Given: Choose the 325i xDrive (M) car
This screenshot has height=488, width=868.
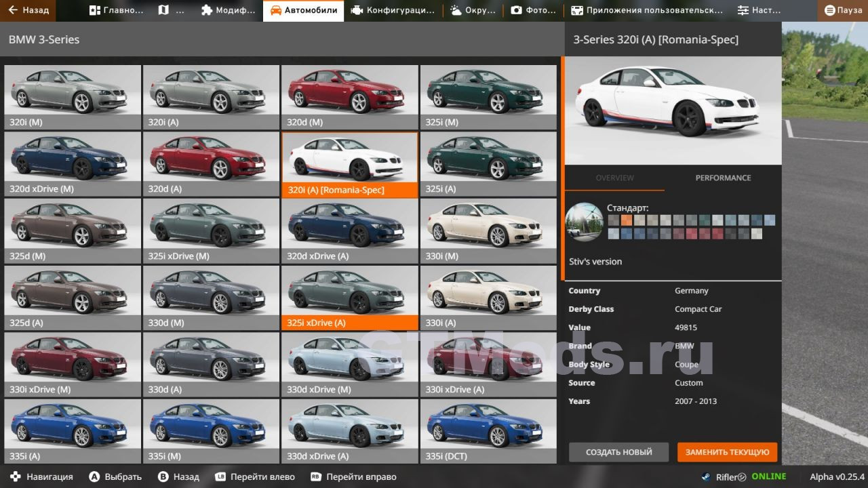Looking at the screenshot, I should (211, 230).
